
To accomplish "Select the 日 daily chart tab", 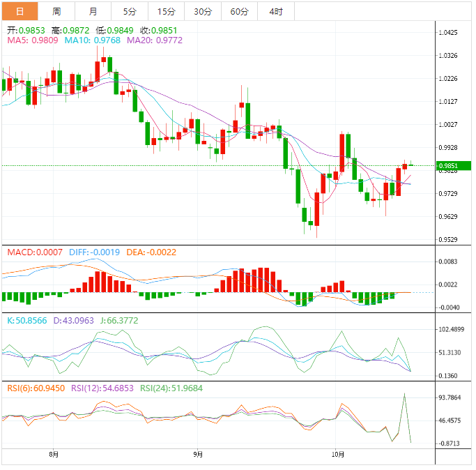I will (x=20, y=12).
